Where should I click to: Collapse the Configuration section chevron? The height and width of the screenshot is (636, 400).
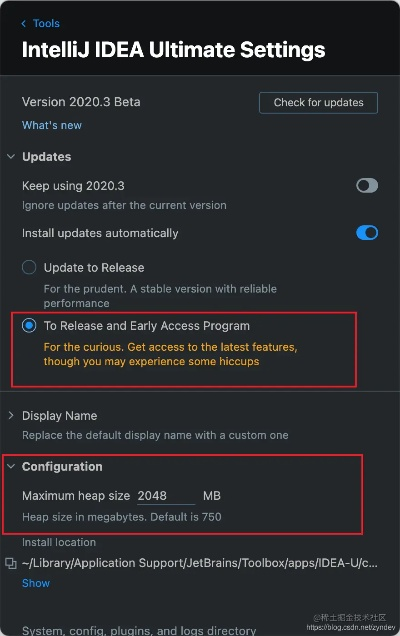tap(11, 466)
